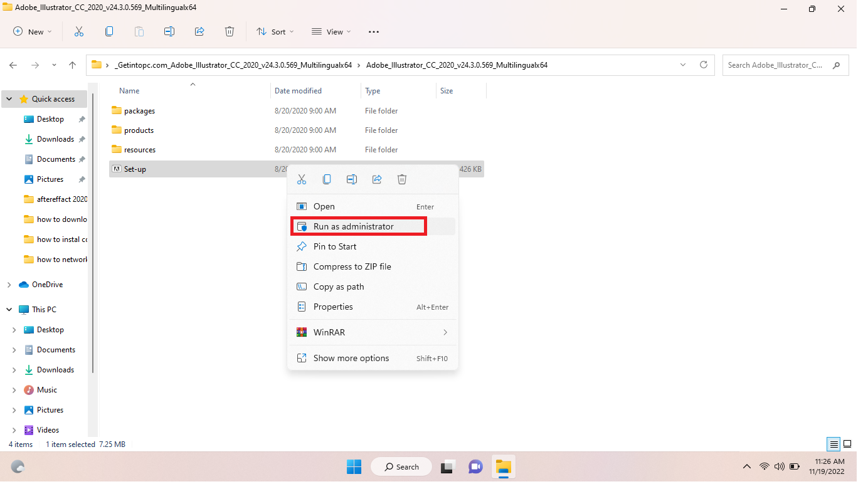Open pinned Documents in Quick access
The height and width of the screenshot is (489, 868).
(x=55, y=159)
